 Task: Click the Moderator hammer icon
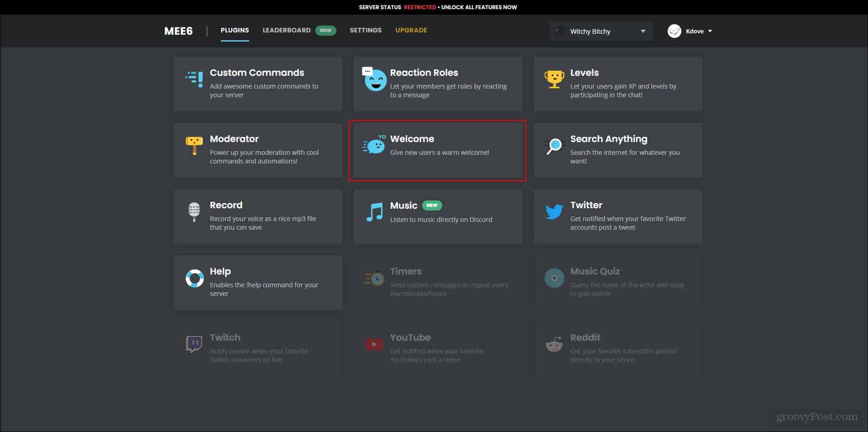click(x=194, y=146)
